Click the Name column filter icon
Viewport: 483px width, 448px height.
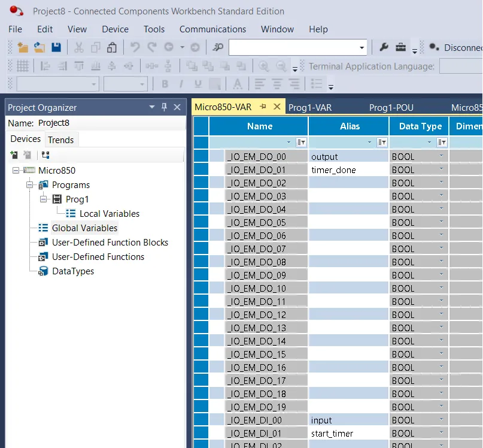point(301,143)
